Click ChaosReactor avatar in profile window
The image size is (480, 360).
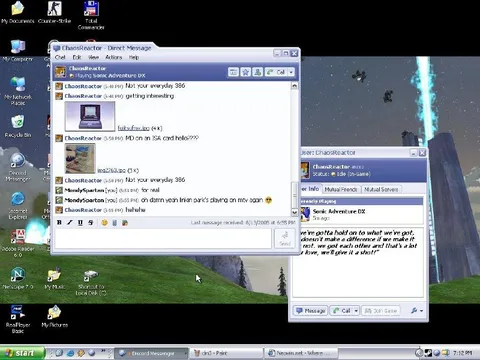click(x=305, y=170)
